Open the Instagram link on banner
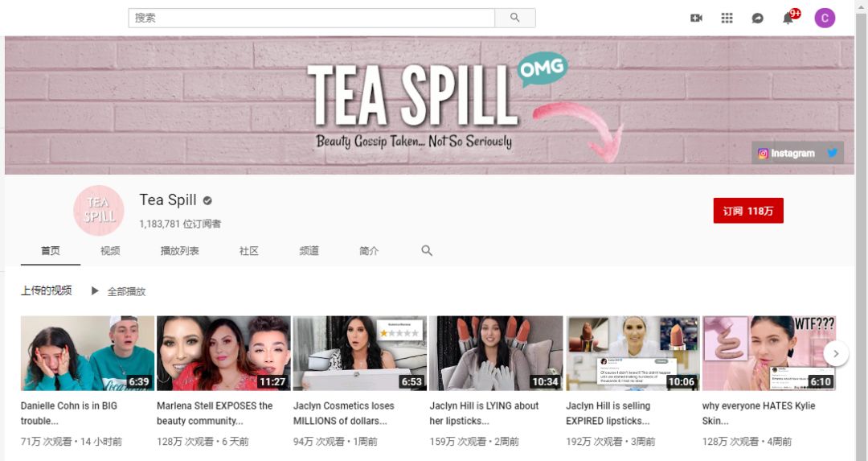The width and height of the screenshot is (868, 461). tap(787, 154)
